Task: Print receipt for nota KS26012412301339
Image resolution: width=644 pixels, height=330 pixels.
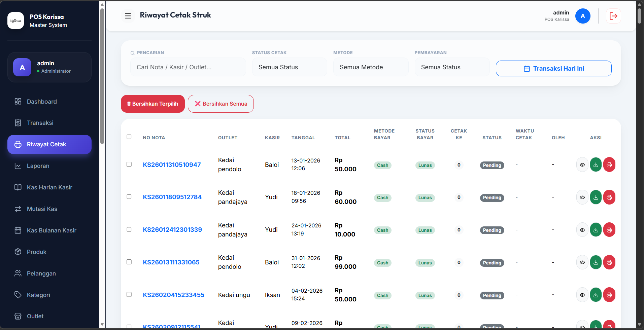Action: (609, 230)
